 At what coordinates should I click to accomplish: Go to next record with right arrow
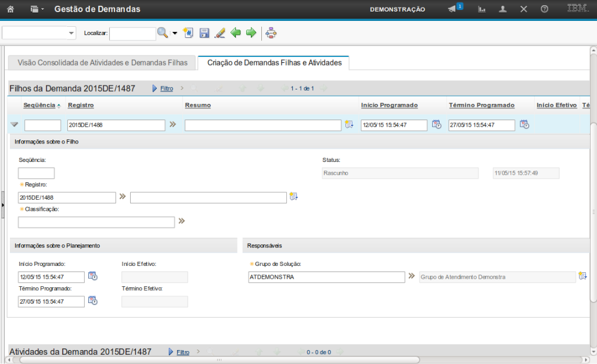pos(251,33)
